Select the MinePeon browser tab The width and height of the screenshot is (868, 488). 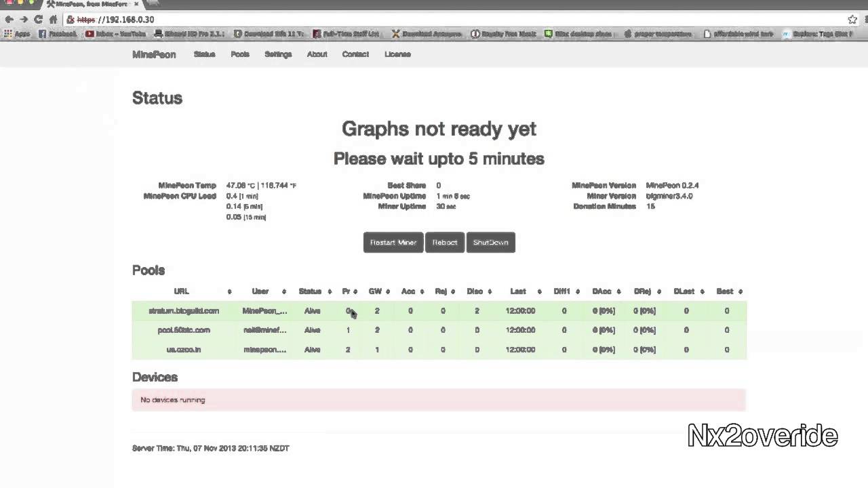92,4
